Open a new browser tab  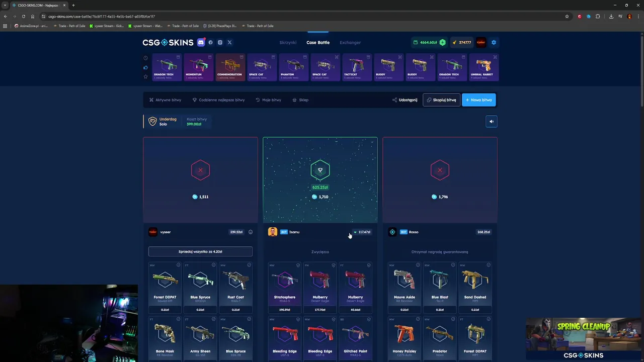click(73, 5)
